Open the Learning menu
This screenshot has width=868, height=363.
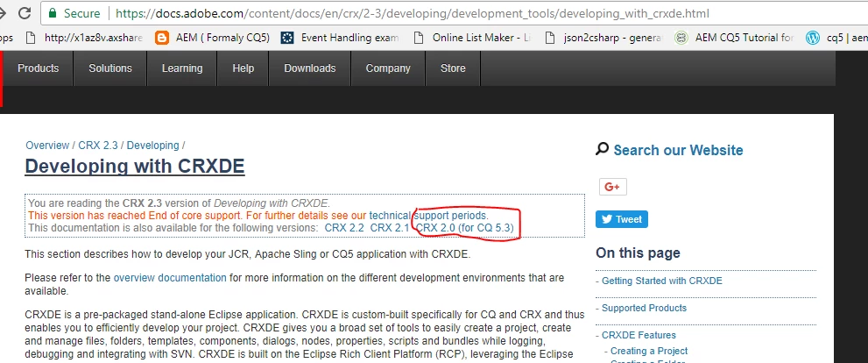click(x=182, y=68)
